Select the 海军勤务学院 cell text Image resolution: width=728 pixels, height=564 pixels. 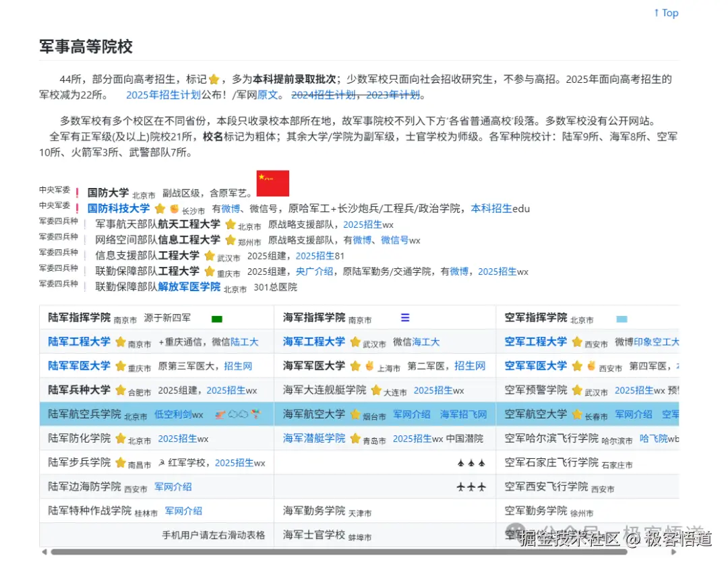click(314, 511)
